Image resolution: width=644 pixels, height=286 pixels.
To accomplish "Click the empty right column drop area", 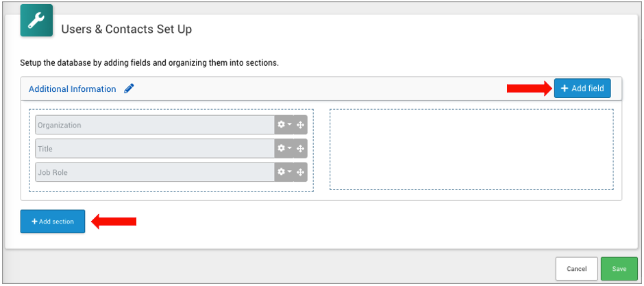I will 471,149.
